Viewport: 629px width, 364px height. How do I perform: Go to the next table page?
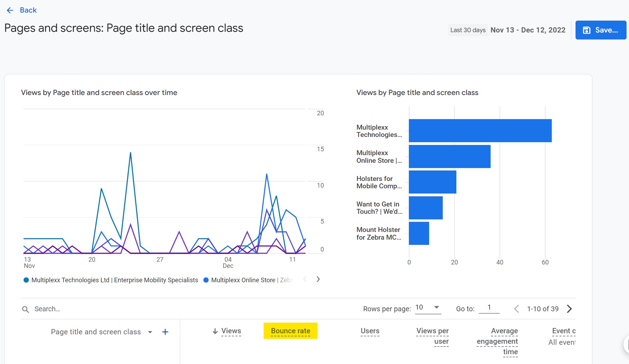click(569, 309)
